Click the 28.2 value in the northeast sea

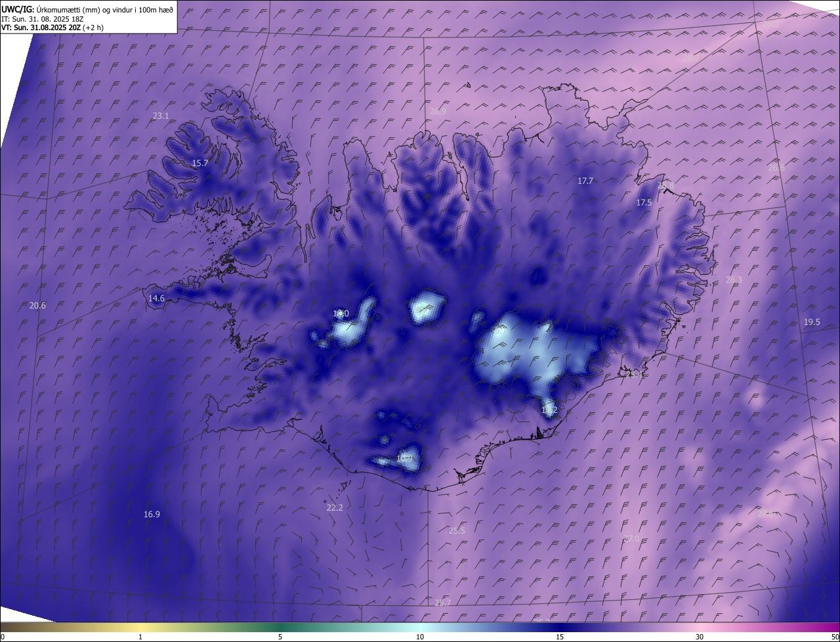coord(691,58)
